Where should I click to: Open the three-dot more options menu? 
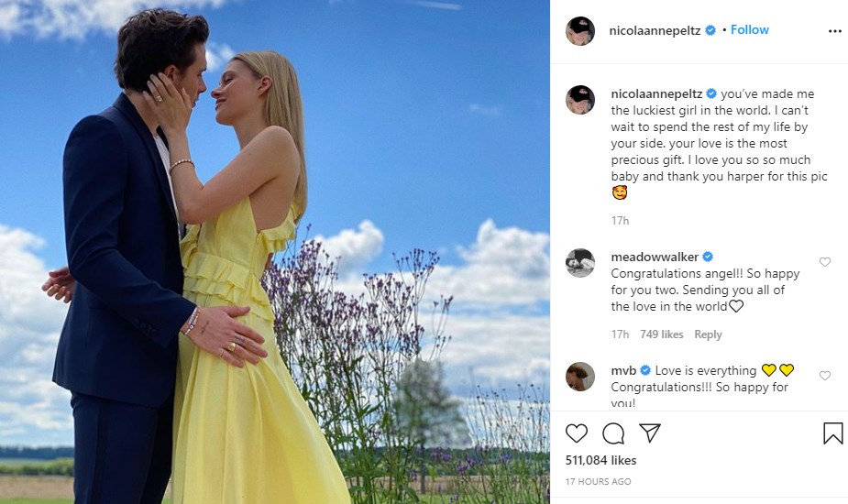click(835, 31)
